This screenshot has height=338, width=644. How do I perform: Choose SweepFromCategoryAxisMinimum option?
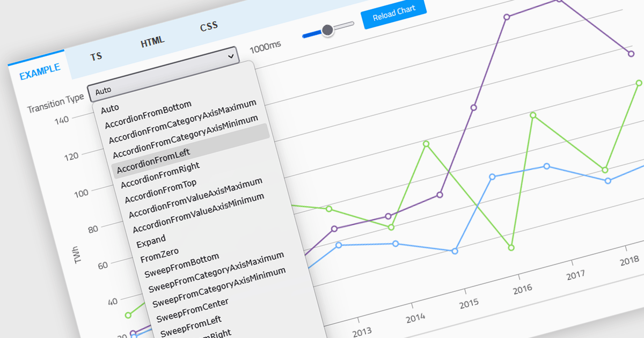pyautogui.click(x=219, y=288)
